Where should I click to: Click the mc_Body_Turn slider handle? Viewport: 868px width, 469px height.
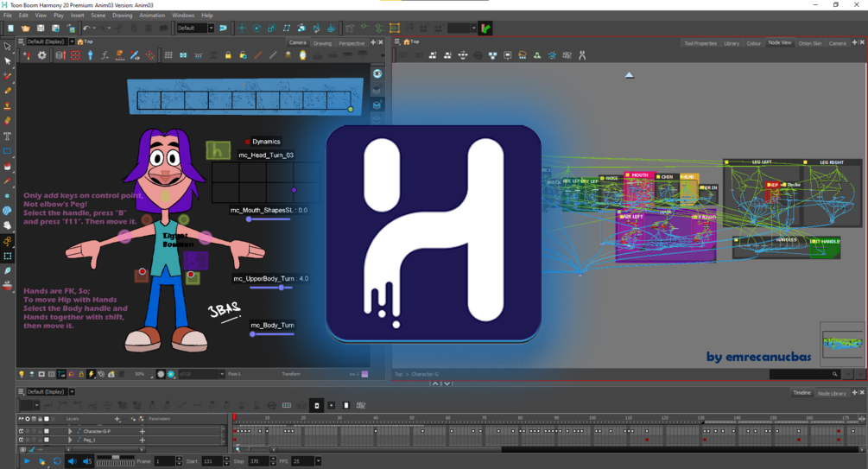pyautogui.click(x=252, y=334)
